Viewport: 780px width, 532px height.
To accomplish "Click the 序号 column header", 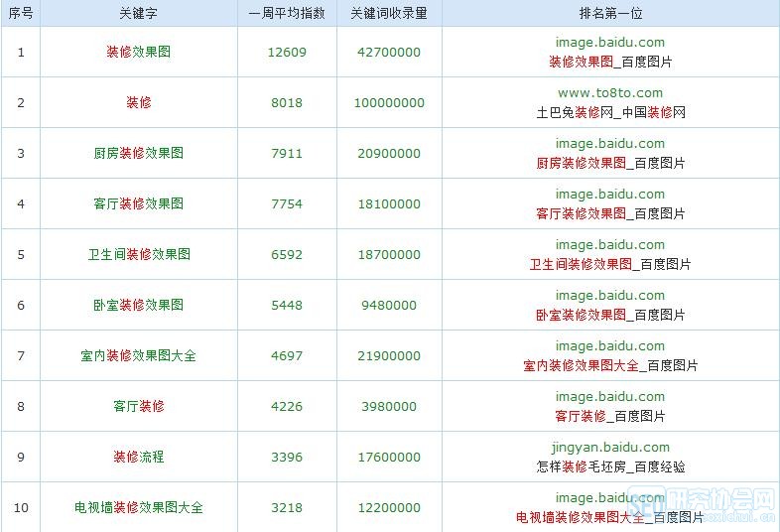I will pos(21,13).
